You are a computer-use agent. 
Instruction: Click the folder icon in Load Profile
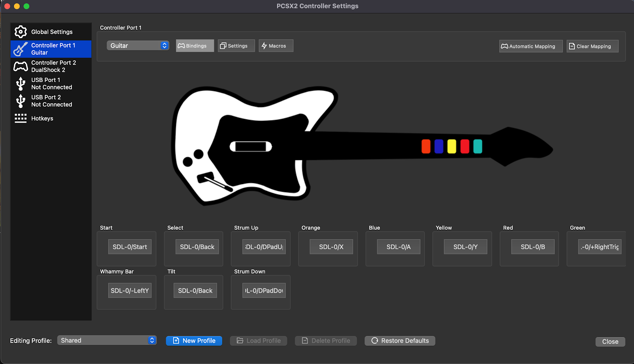[x=240, y=341]
